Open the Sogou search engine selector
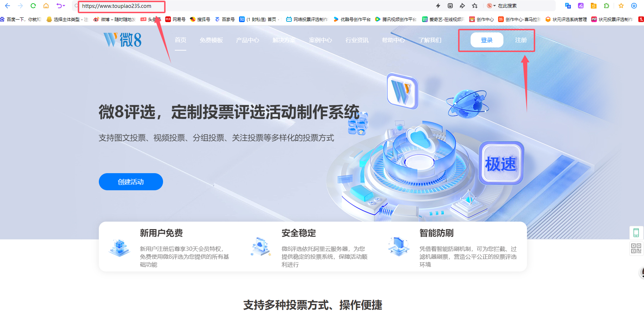 click(491, 6)
